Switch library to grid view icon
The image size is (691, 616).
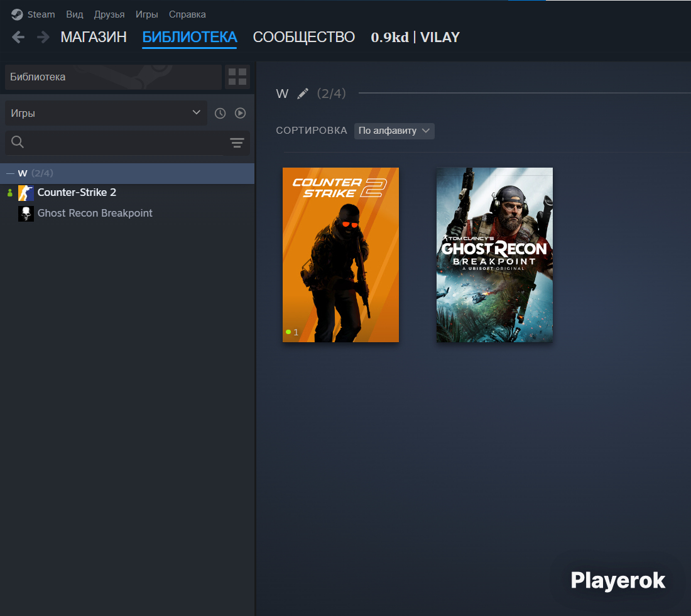click(237, 77)
